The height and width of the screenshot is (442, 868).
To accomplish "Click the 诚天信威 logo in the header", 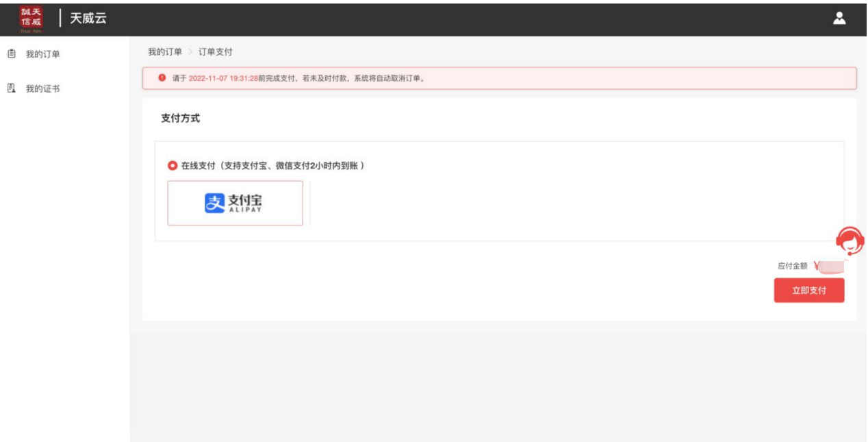I will tap(31, 19).
